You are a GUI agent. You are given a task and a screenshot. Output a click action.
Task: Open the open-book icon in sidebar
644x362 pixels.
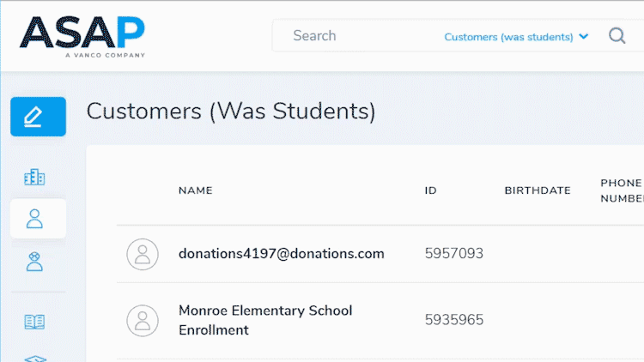click(34, 322)
